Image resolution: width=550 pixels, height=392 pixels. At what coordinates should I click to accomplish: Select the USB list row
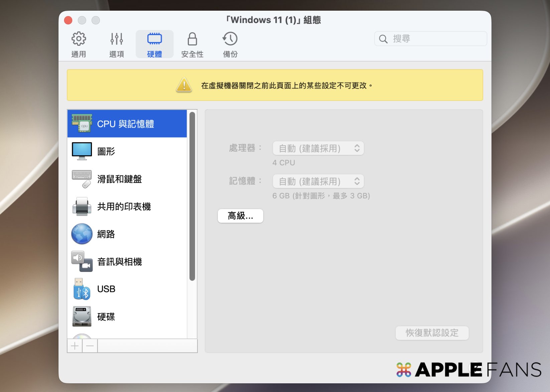[127, 289]
